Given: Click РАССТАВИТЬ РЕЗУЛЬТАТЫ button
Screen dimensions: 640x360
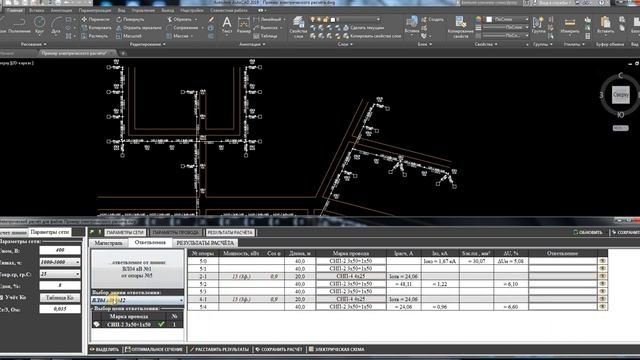Looking at the screenshot, I should point(219,349).
